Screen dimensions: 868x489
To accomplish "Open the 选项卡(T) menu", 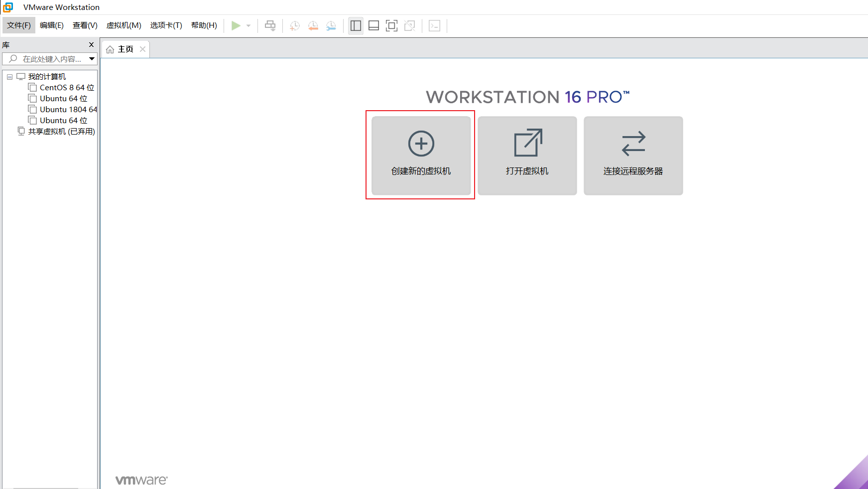I will [166, 25].
